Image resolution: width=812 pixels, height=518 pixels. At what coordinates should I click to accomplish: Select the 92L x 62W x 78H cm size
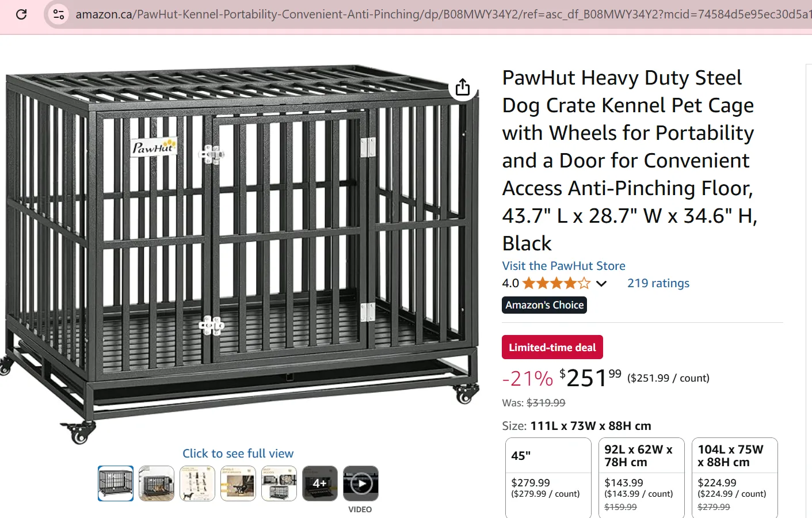pyautogui.click(x=641, y=477)
